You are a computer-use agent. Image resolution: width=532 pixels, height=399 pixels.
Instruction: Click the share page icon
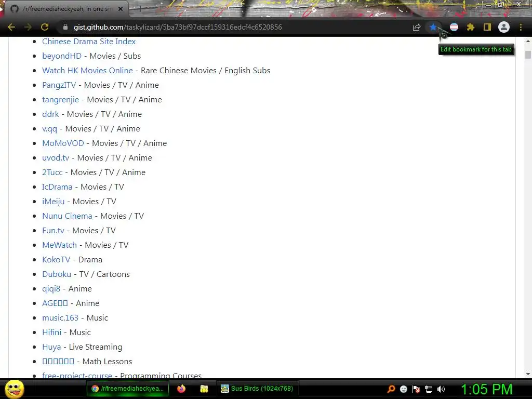point(416,27)
